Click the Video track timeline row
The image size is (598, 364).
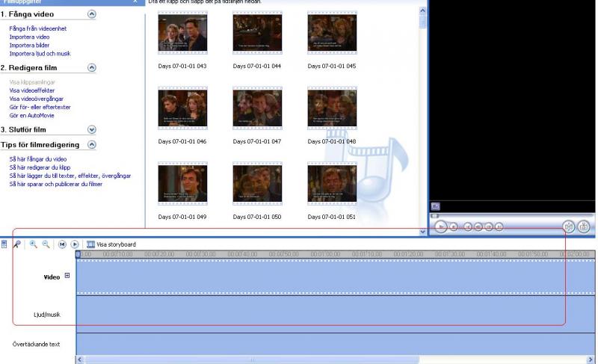pos(336,277)
